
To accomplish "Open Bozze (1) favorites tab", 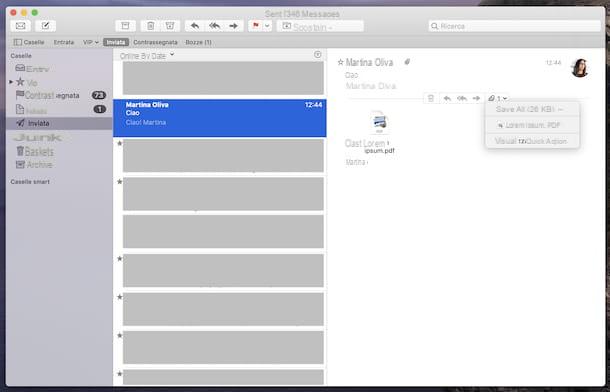I will coord(198,42).
